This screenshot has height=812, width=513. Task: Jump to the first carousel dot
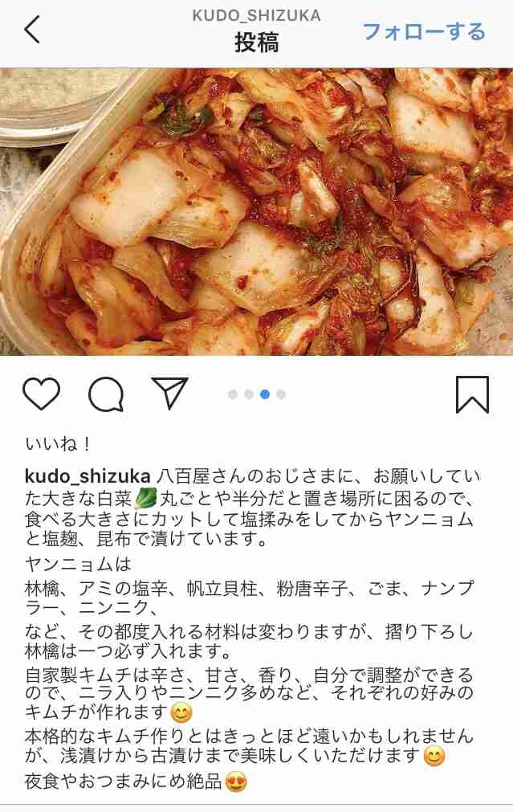pyautogui.click(x=233, y=394)
